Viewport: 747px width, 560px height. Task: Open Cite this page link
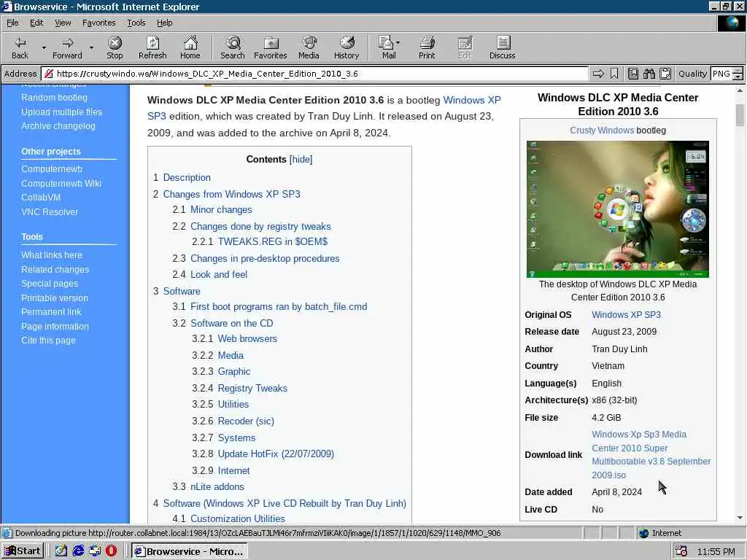pos(48,340)
